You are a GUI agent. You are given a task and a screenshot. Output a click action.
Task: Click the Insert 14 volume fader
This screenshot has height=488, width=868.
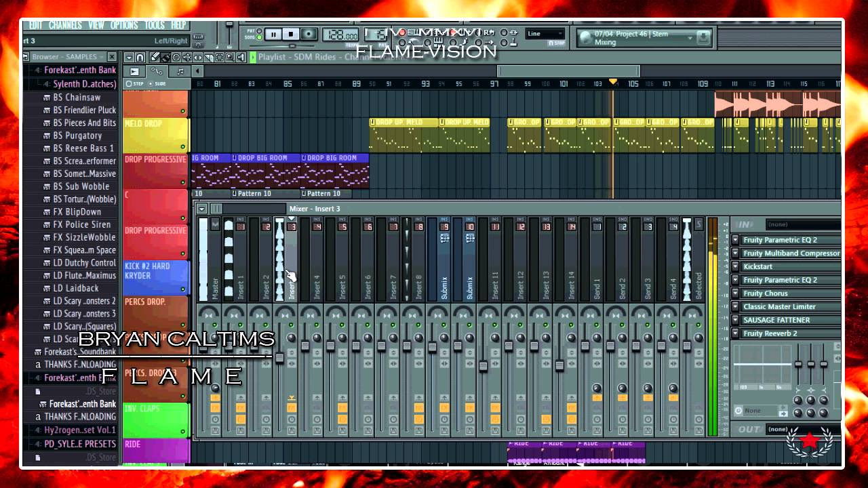pyautogui.click(x=559, y=365)
